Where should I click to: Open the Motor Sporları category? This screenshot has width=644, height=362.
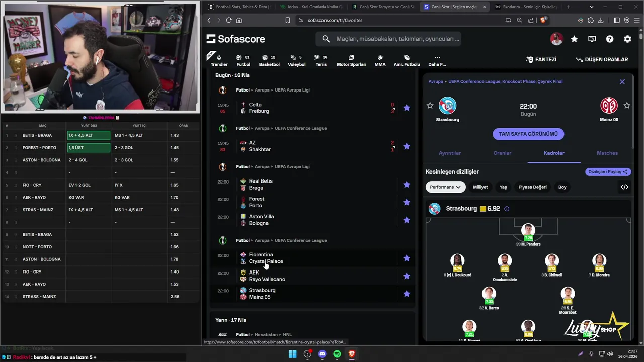click(x=351, y=60)
